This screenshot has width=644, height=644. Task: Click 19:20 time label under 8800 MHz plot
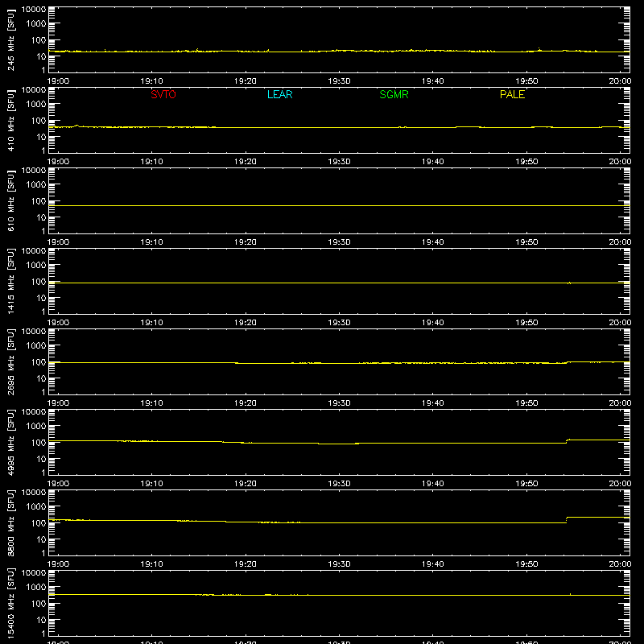[246, 564]
